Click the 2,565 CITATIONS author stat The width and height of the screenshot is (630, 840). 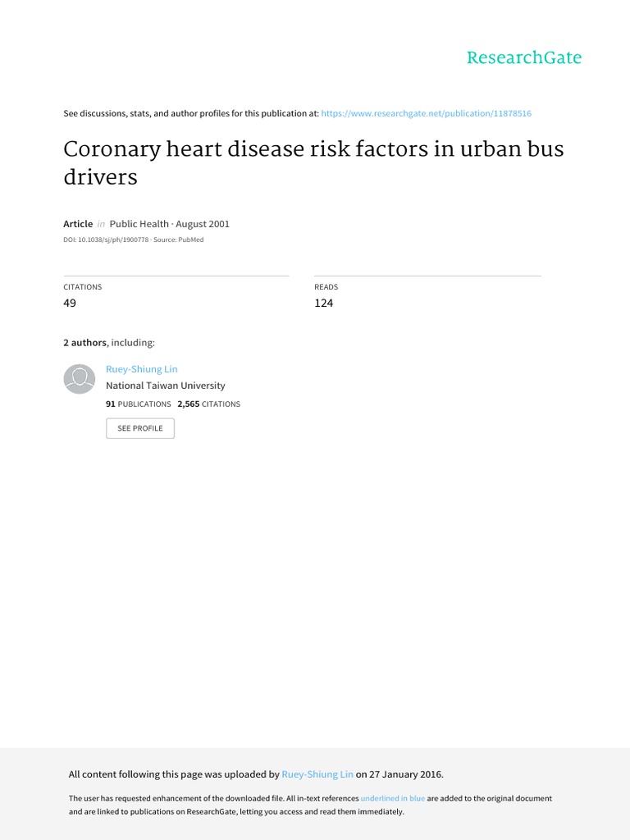[209, 404]
